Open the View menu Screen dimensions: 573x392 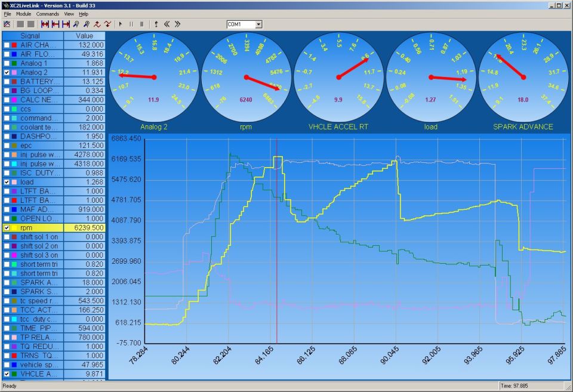(69, 14)
